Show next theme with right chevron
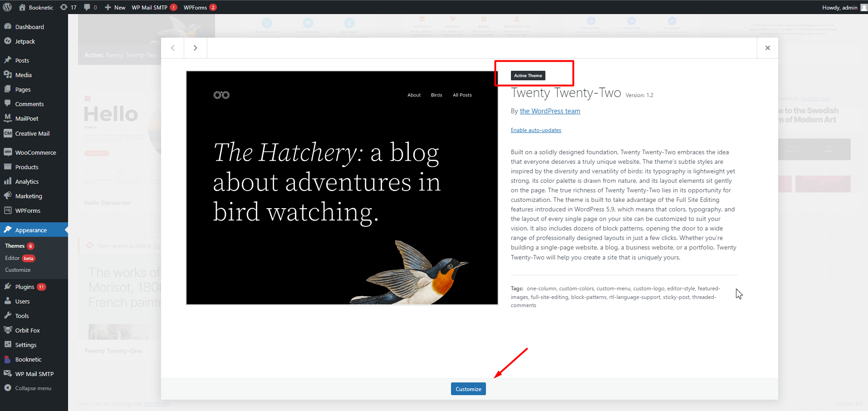Screen dimensions: 868x411 196,48
